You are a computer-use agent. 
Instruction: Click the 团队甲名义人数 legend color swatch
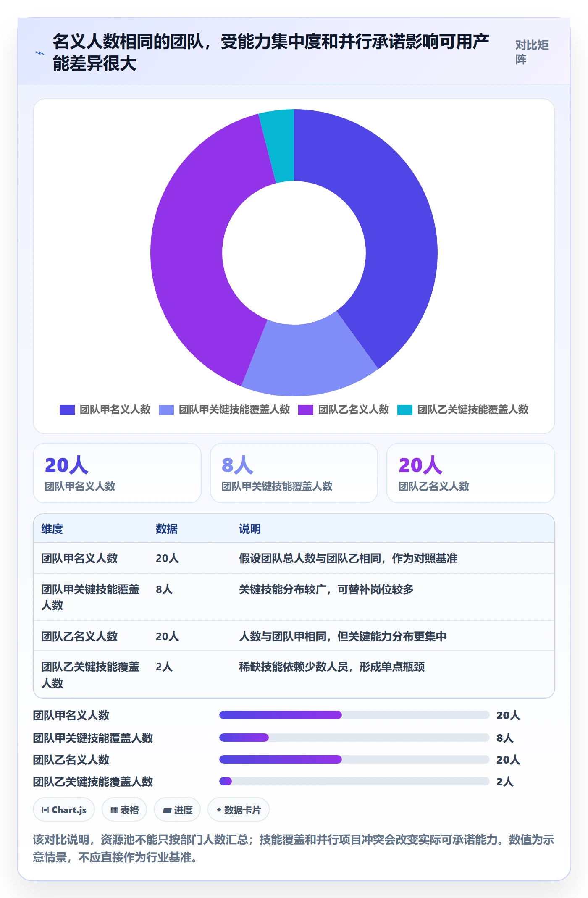pyautogui.click(x=67, y=410)
